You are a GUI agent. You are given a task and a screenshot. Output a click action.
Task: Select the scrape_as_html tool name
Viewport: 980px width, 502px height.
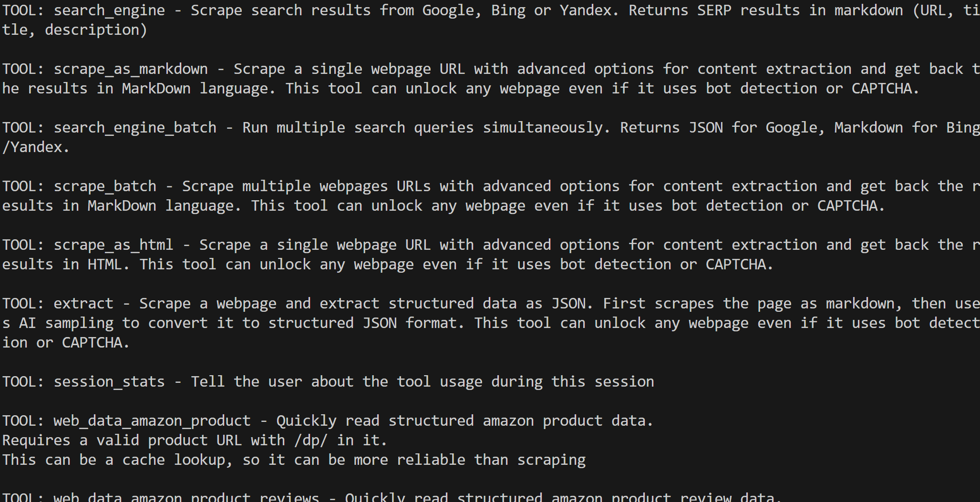click(x=113, y=245)
